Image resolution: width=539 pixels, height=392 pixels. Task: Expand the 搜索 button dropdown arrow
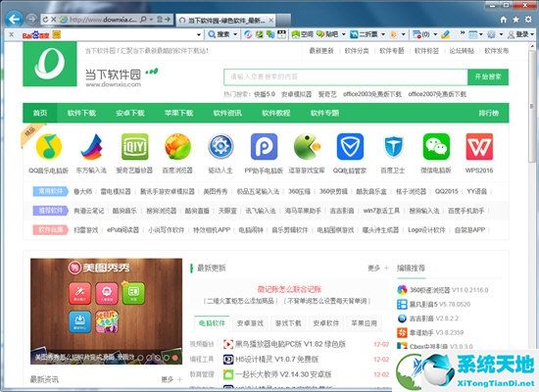pos(235,34)
